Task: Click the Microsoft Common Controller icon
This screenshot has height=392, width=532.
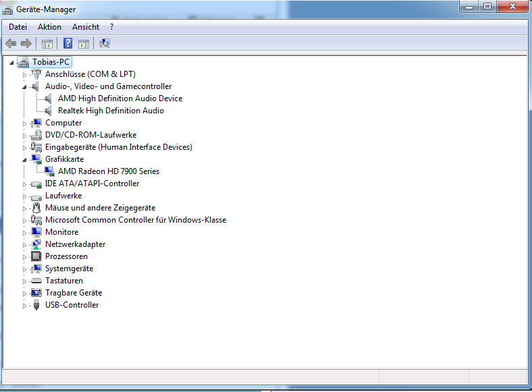Action: point(36,220)
